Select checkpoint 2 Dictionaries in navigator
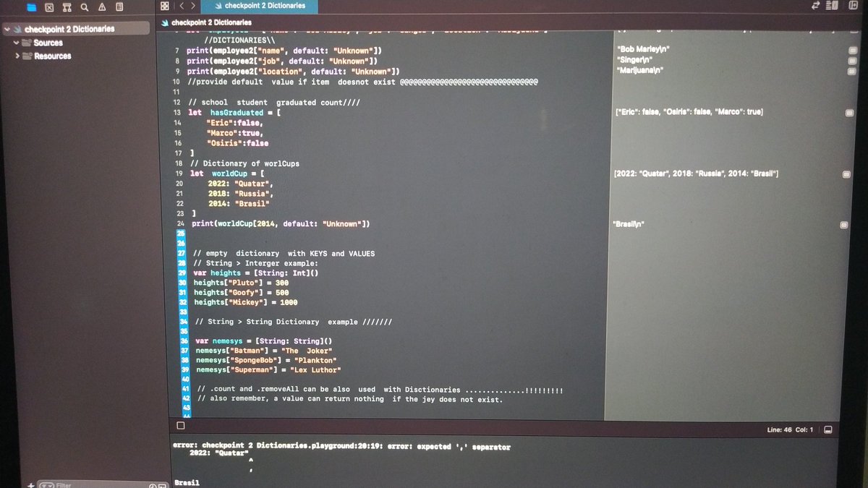868x488 pixels. [69, 30]
